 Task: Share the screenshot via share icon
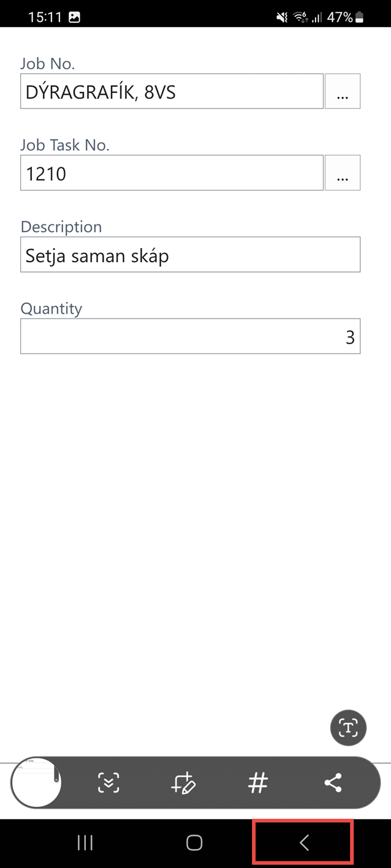click(333, 783)
